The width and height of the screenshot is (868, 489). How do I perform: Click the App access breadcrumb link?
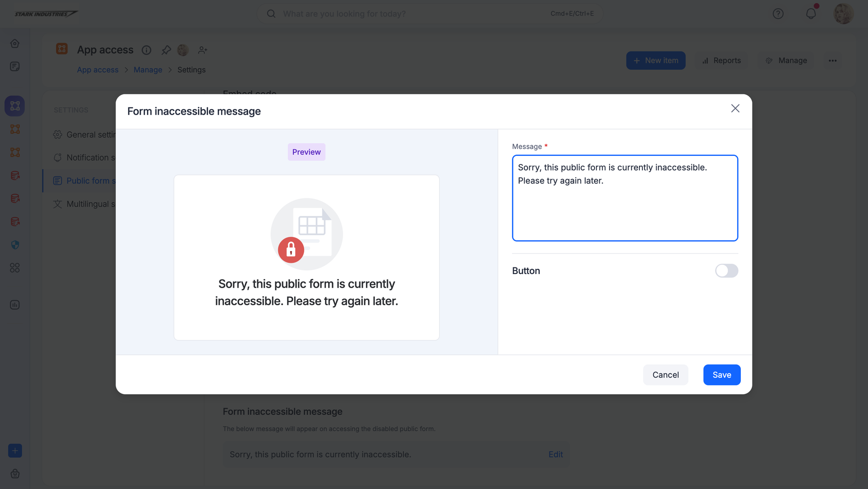(x=97, y=70)
